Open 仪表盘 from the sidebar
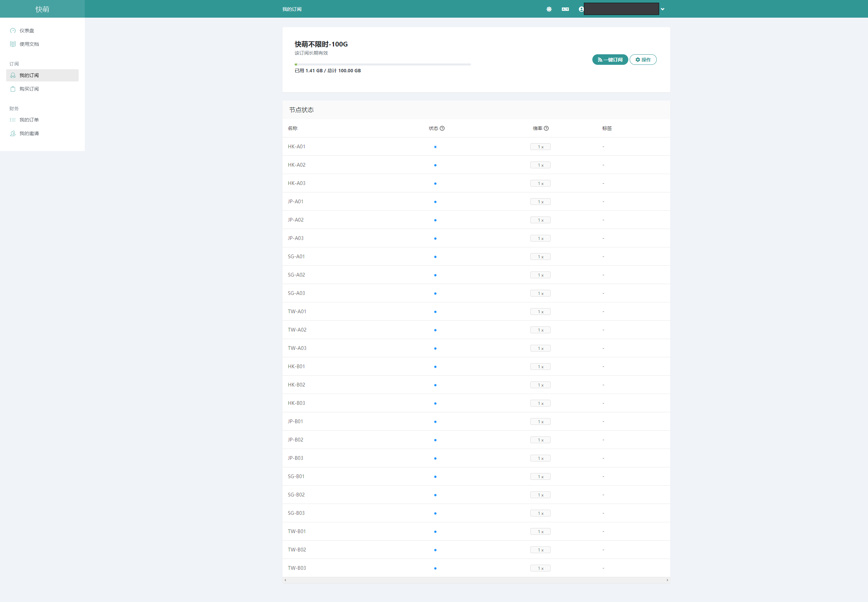Image resolution: width=868 pixels, height=602 pixels. click(27, 31)
